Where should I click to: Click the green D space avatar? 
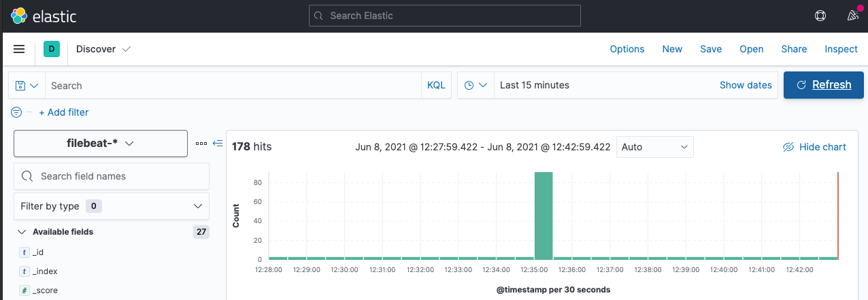[52, 49]
